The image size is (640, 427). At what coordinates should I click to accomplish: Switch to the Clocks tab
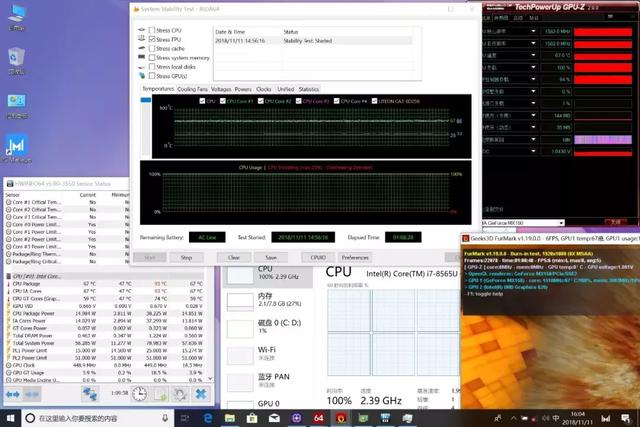click(x=264, y=89)
